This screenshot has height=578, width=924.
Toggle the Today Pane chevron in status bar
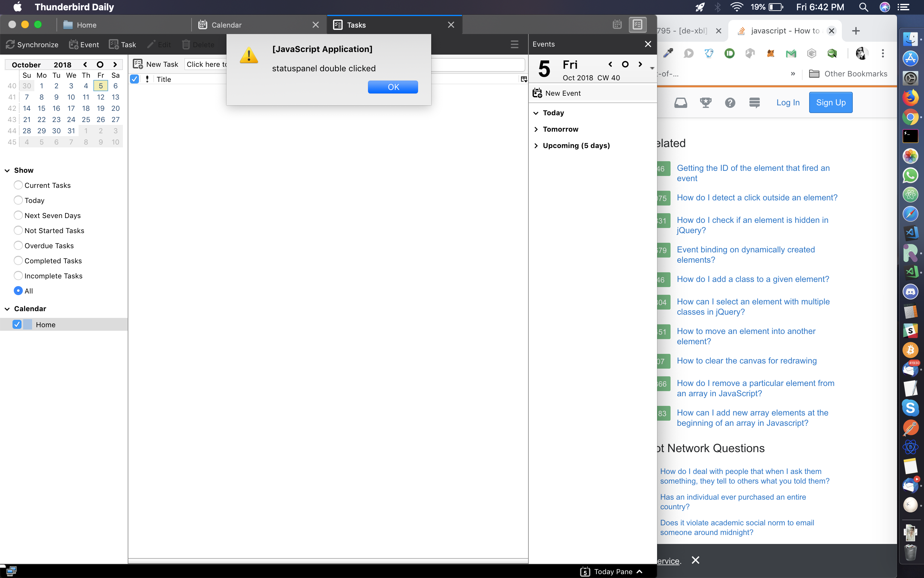pos(639,572)
